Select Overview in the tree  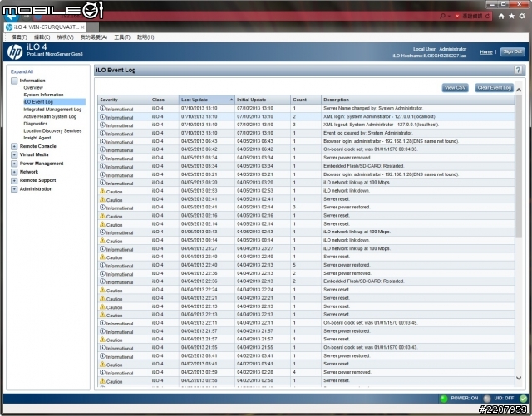click(33, 88)
